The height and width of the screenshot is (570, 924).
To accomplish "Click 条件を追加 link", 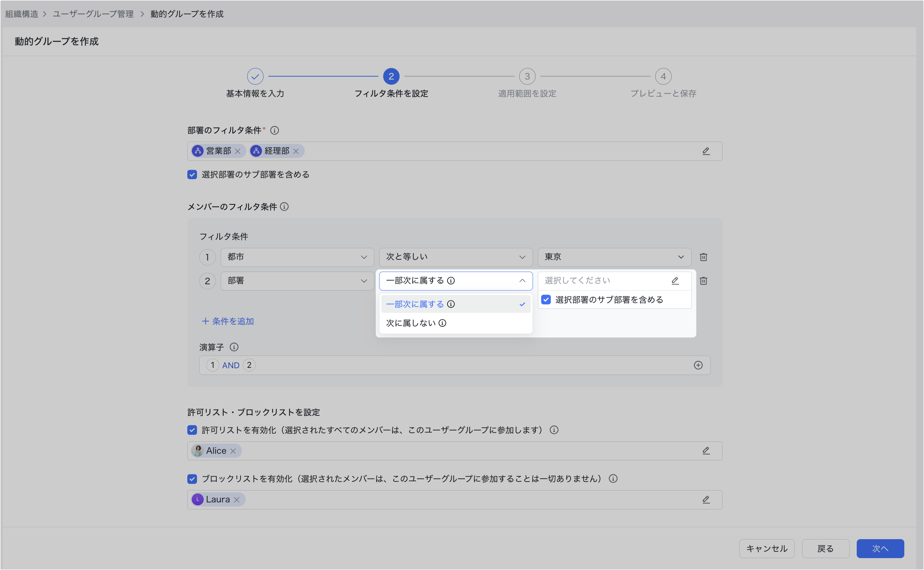I will click(228, 321).
